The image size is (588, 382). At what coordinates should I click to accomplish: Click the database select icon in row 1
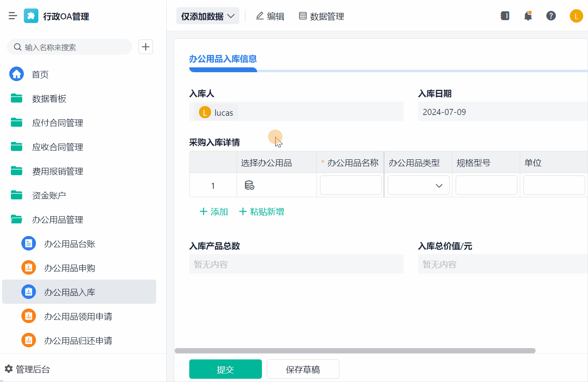click(x=249, y=186)
